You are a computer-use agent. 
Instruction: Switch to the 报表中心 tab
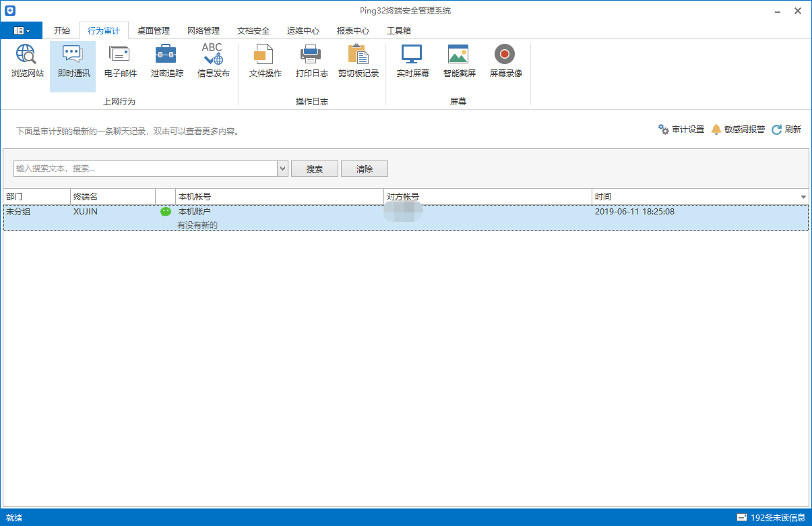tap(353, 30)
